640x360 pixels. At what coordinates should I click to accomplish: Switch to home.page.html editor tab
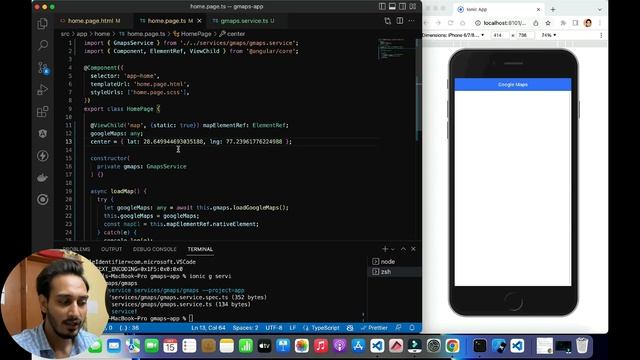coord(91,21)
